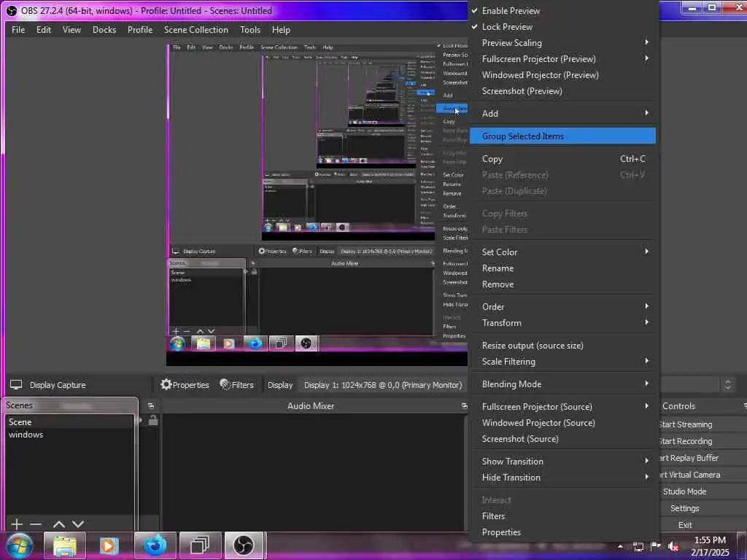
Task: Open File Explorer from taskbar
Action: pos(65,545)
